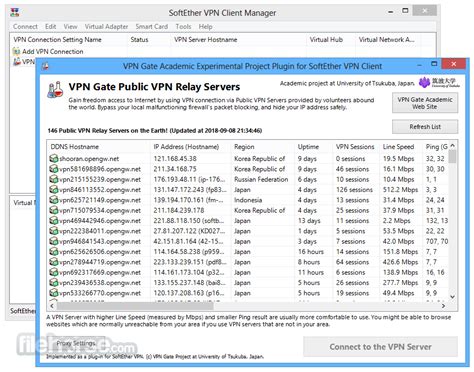Click VPN Gate Academic Web Site button

[425, 103]
